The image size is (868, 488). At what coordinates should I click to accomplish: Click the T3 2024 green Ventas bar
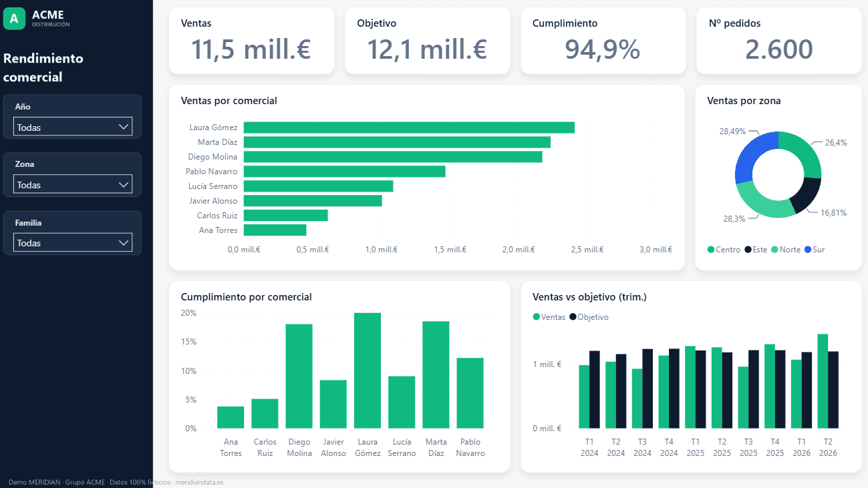(637, 399)
